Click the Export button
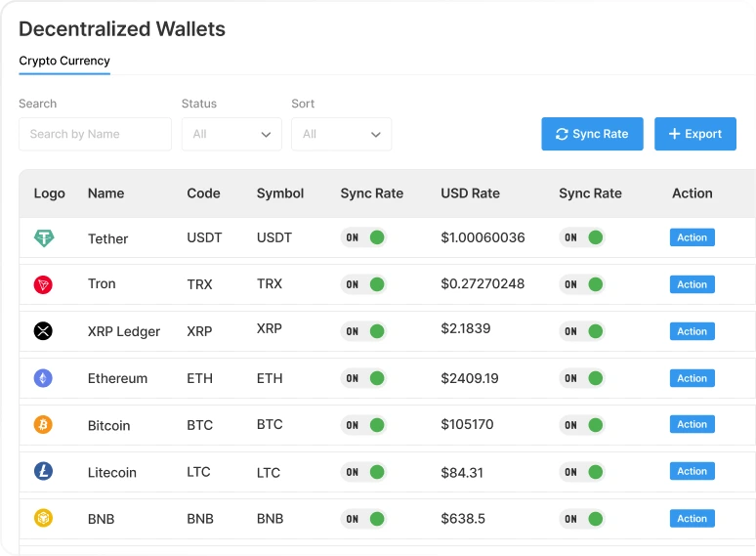Viewport: 756px width, 556px height. pos(695,134)
